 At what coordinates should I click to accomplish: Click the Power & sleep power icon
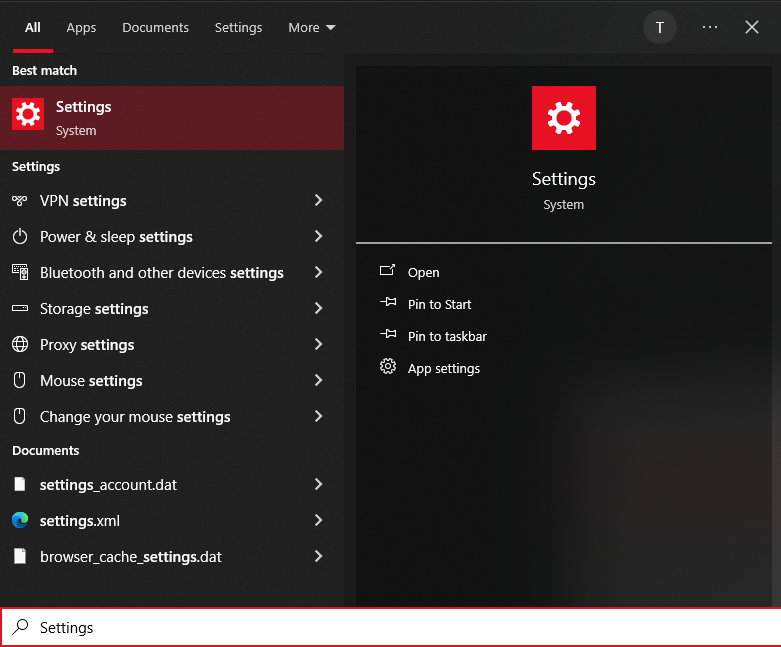[x=20, y=237]
